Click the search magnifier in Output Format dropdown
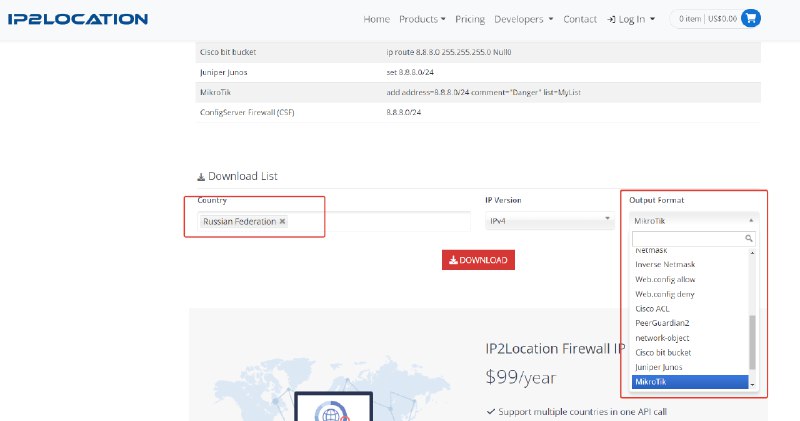Image resolution: width=800 pixels, height=421 pixels. pyautogui.click(x=748, y=238)
